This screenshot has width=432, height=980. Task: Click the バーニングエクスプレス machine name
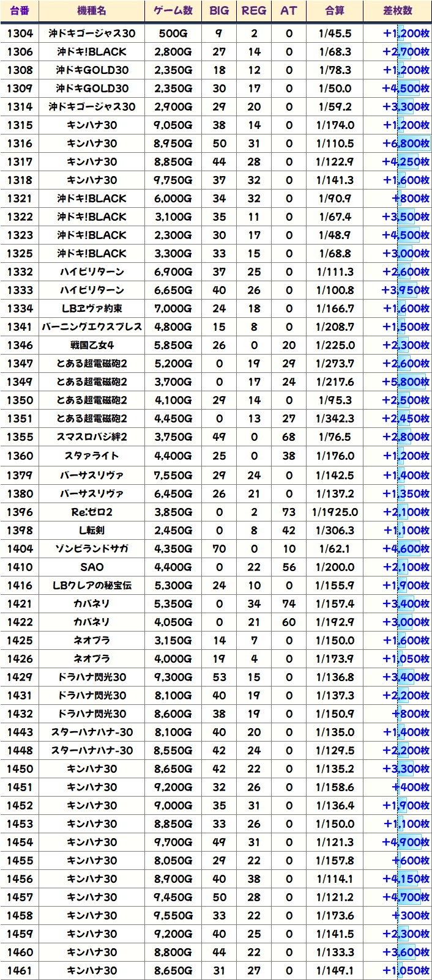[92, 327]
